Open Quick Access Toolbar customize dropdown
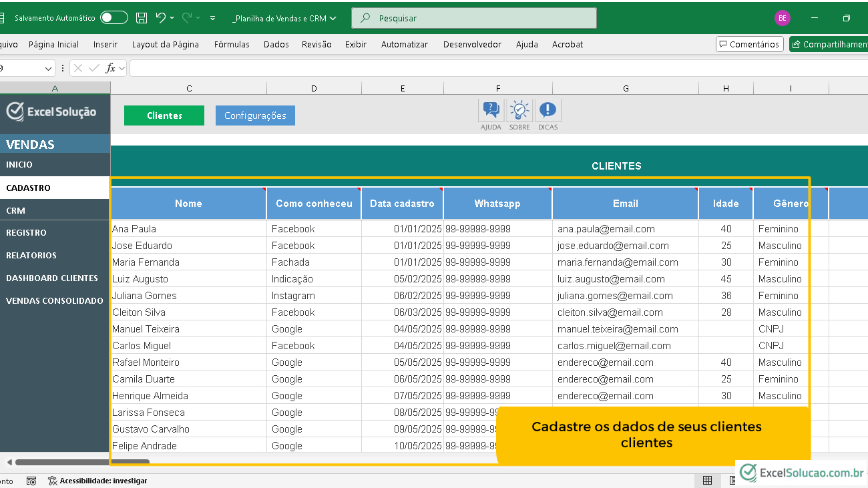868x488 pixels. click(213, 18)
